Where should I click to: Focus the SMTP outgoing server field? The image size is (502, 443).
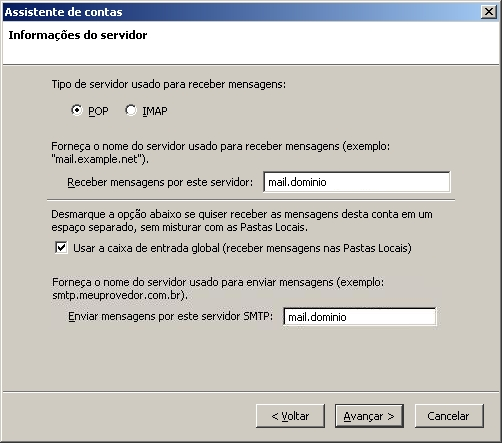[359, 316]
